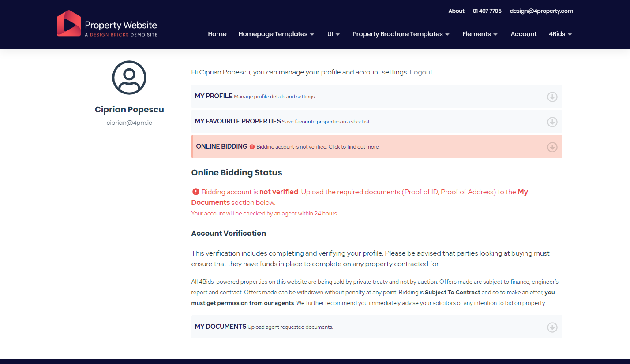
Task: Expand the MY DOCUMENTS section
Action: [221, 327]
